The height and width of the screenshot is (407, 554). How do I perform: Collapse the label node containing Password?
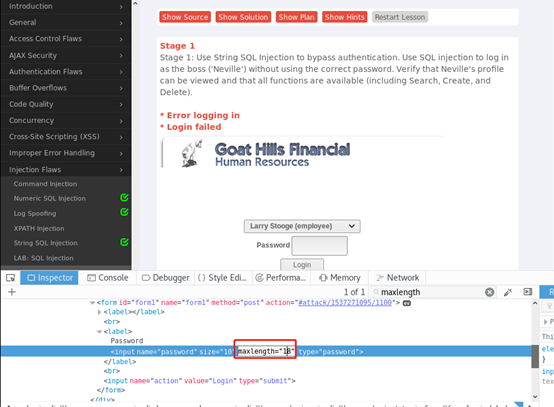click(99, 332)
